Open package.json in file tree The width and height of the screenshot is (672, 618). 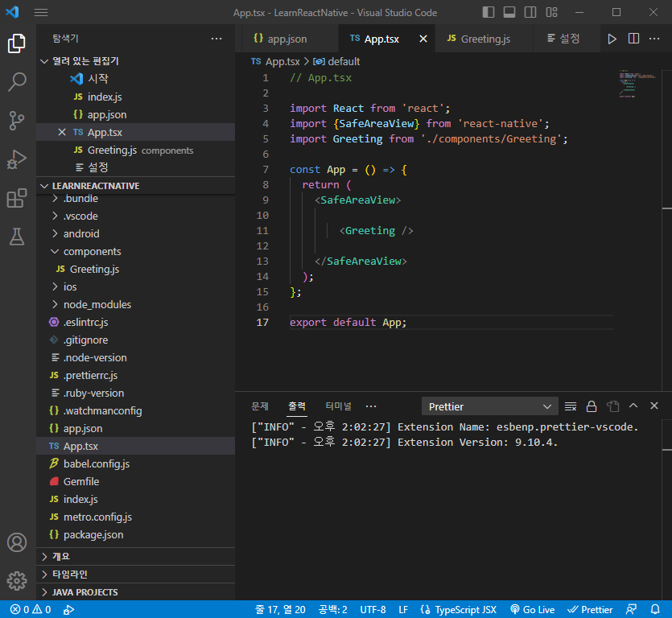(135, 535)
